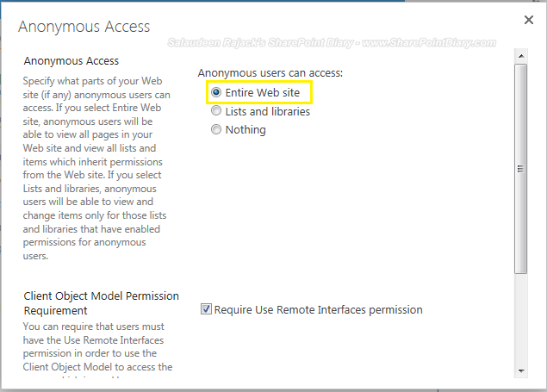547x392 pixels.
Task: Click the 'Anonymous users can access:' label
Action: click(270, 73)
